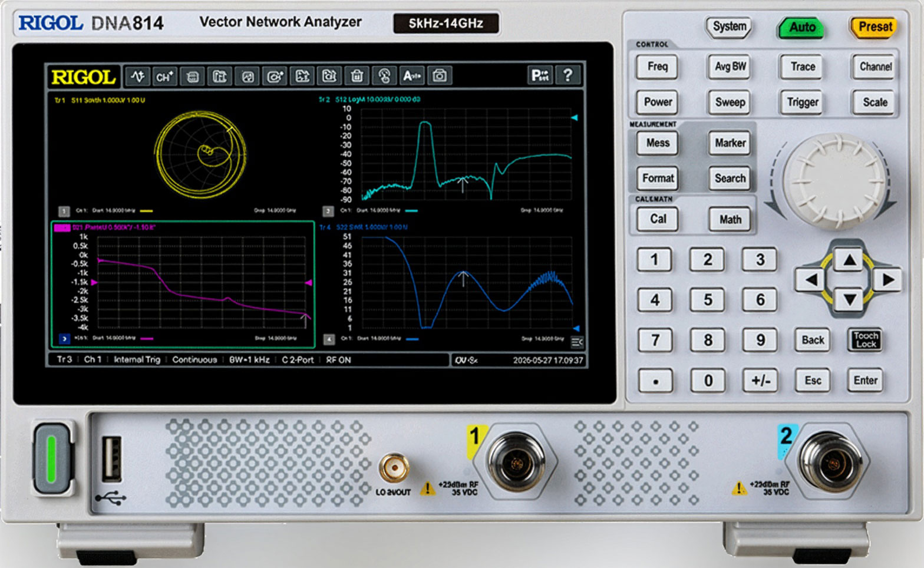Click the number 5 key

click(708, 300)
